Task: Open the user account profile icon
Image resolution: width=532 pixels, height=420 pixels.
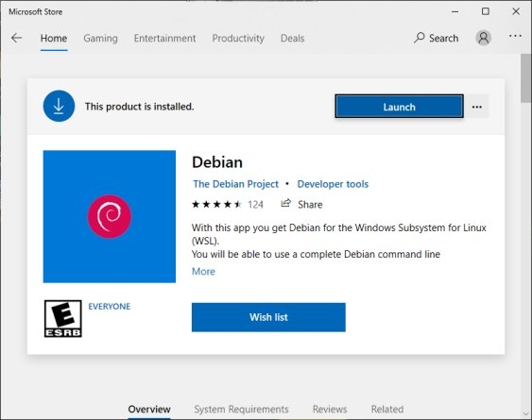Action: click(483, 38)
